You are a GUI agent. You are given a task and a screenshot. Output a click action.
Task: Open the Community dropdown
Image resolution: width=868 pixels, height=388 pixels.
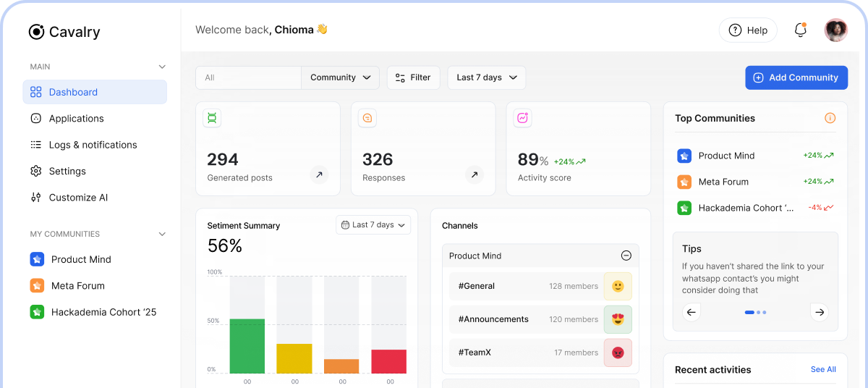[x=340, y=77]
